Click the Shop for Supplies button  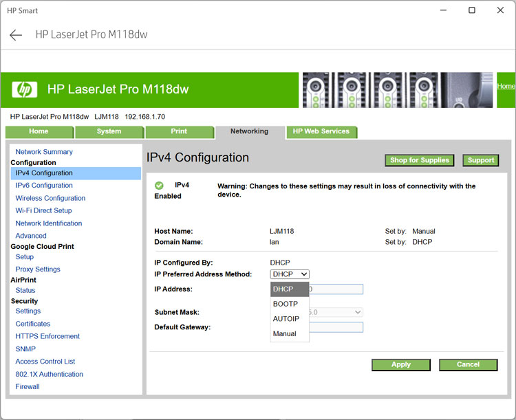pyautogui.click(x=420, y=160)
